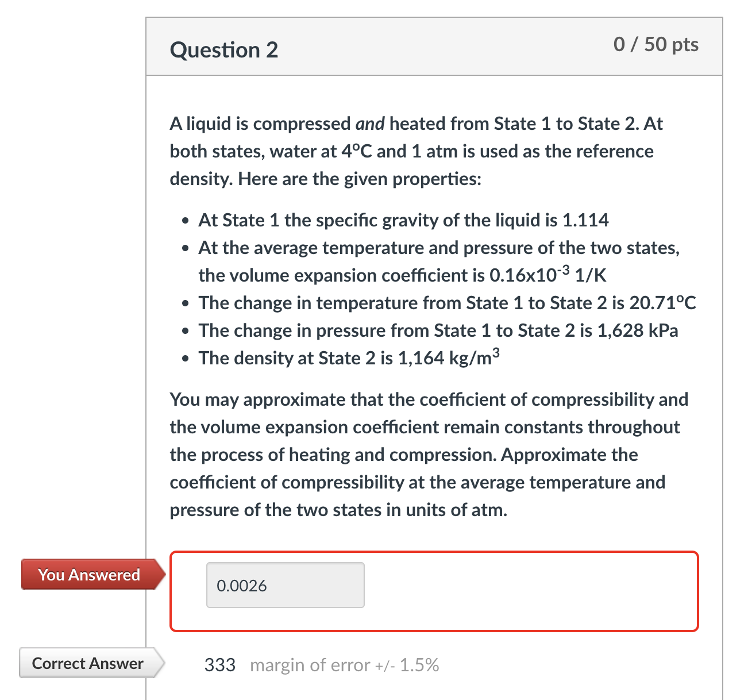Viewport: 748px width, 700px height.
Task: Click the volume expansion coefficient bullet
Action: point(402,261)
